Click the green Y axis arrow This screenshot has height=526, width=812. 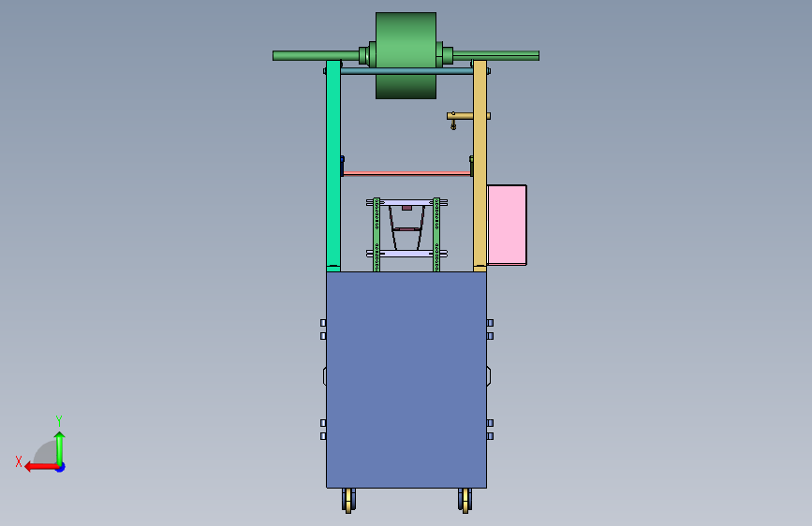[60, 447]
